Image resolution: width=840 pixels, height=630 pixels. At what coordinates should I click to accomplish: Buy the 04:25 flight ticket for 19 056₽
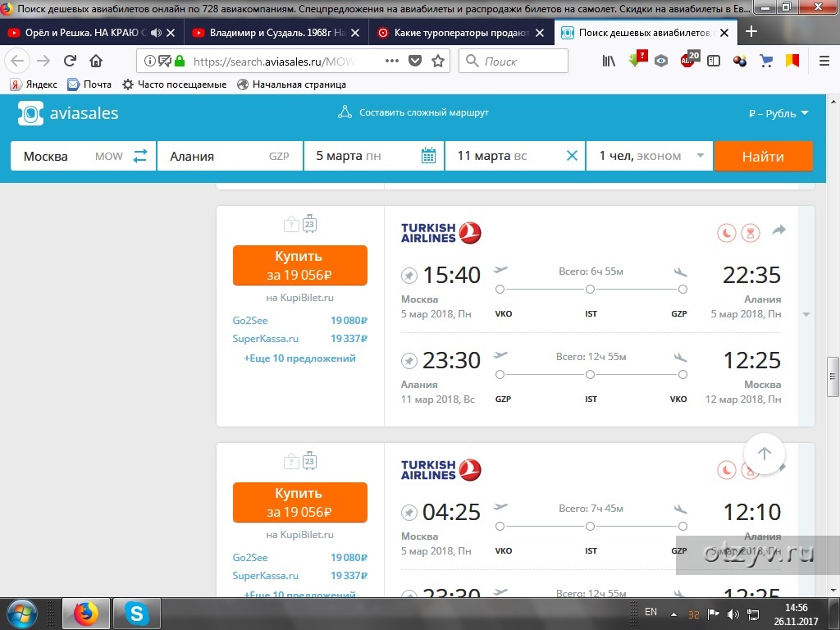[x=300, y=503]
